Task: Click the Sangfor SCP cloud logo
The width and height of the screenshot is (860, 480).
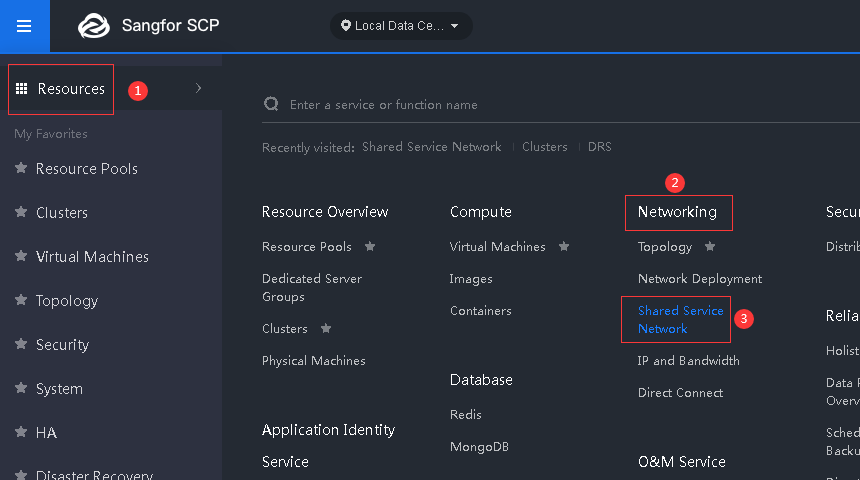Action: 94,26
